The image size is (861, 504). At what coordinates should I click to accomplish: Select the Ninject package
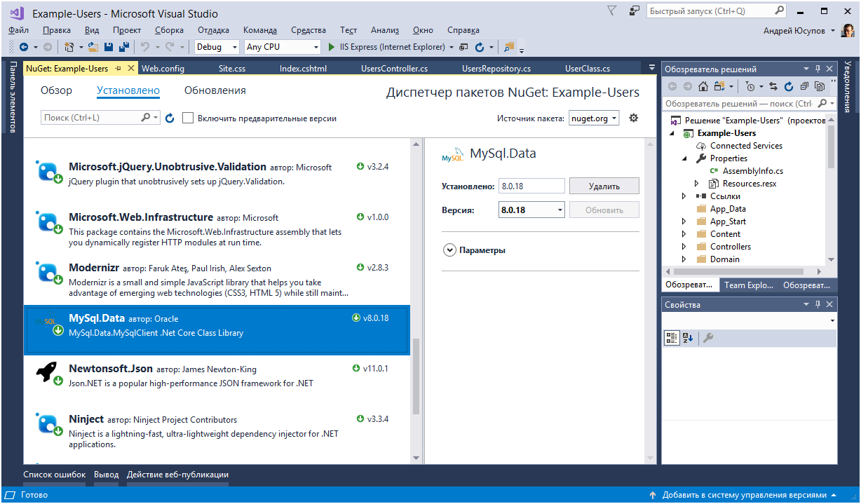tap(217, 431)
